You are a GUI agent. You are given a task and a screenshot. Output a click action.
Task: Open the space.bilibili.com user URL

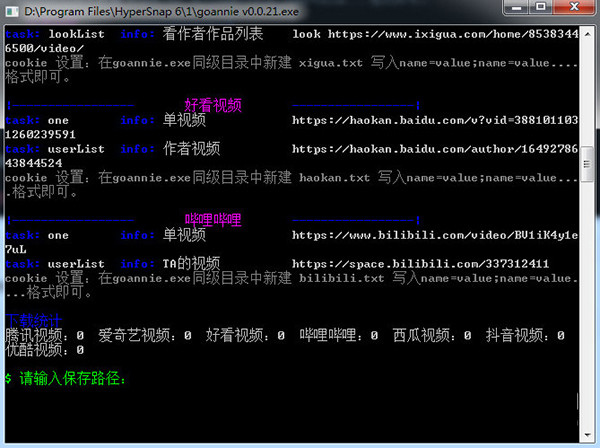pos(399,264)
